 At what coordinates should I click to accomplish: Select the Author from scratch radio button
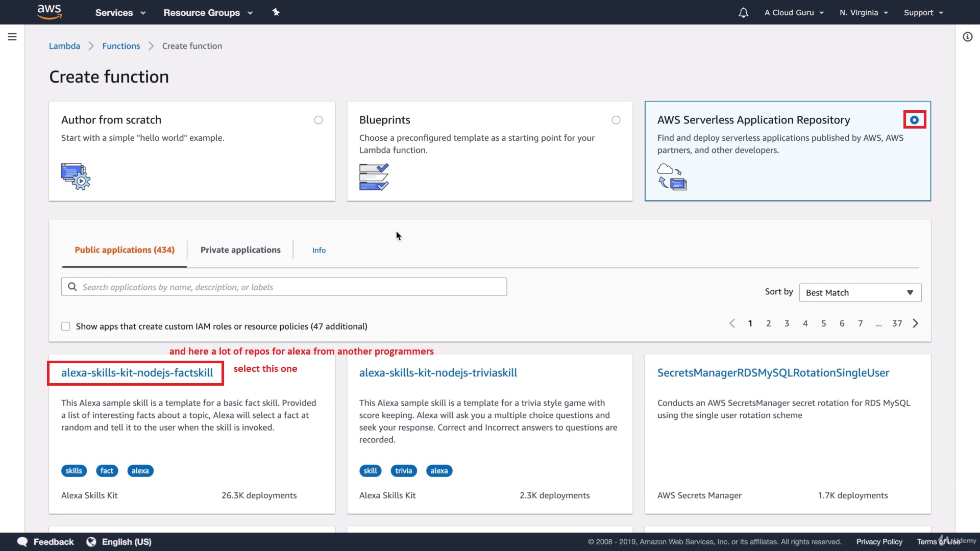(x=318, y=120)
